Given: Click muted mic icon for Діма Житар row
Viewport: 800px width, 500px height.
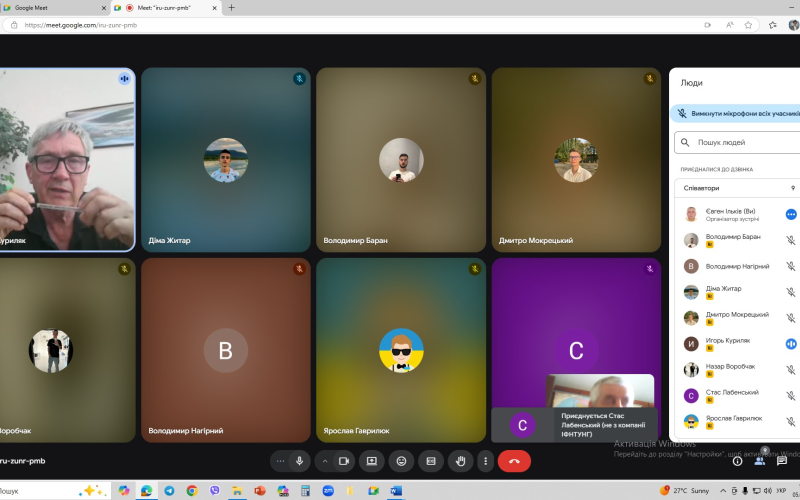Looking at the screenshot, I should point(791,292).
